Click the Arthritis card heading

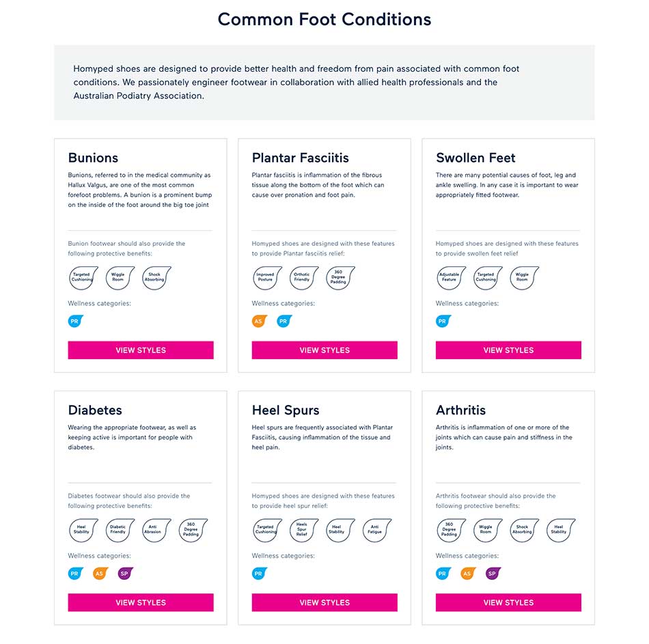coord(460,410)
